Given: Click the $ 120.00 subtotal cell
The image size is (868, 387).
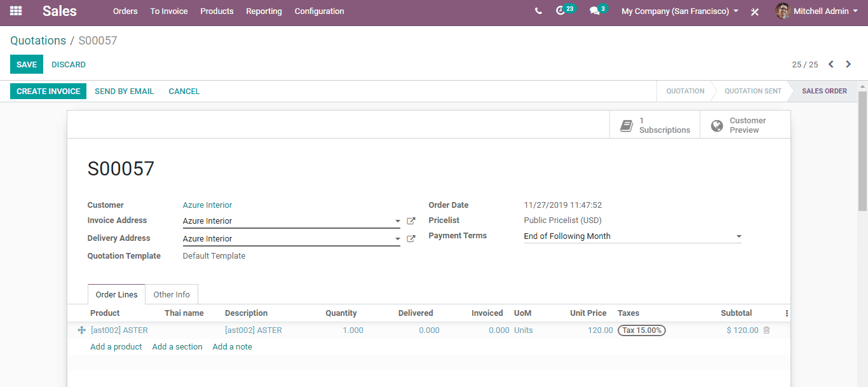Looking at the screenshot, I should [743, 330].
